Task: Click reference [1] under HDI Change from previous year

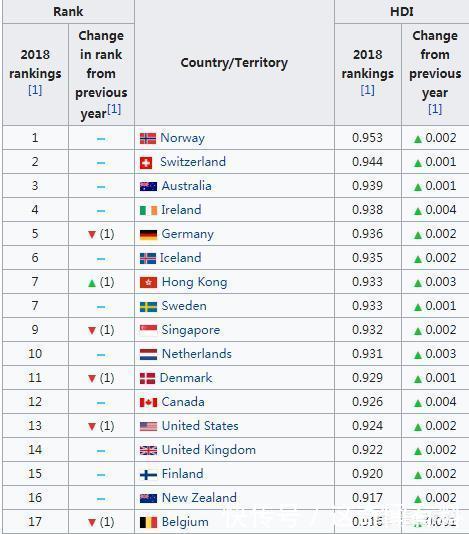Action: (x=435, y=109)
